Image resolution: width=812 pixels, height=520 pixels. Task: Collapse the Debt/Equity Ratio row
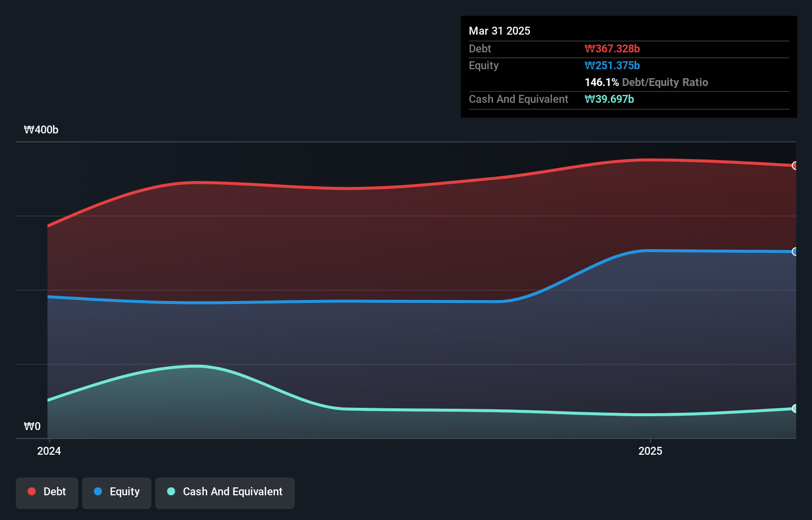click(646, 82)
